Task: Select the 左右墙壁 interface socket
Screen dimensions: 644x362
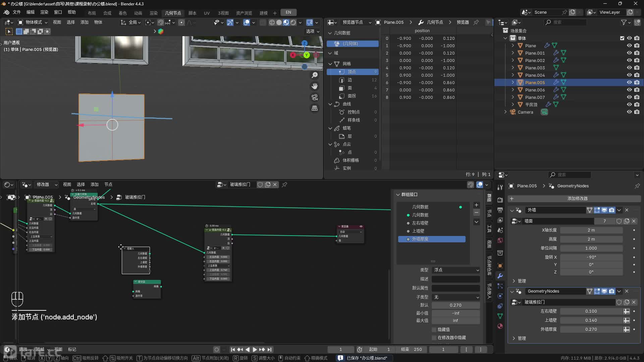Action: 432,223
